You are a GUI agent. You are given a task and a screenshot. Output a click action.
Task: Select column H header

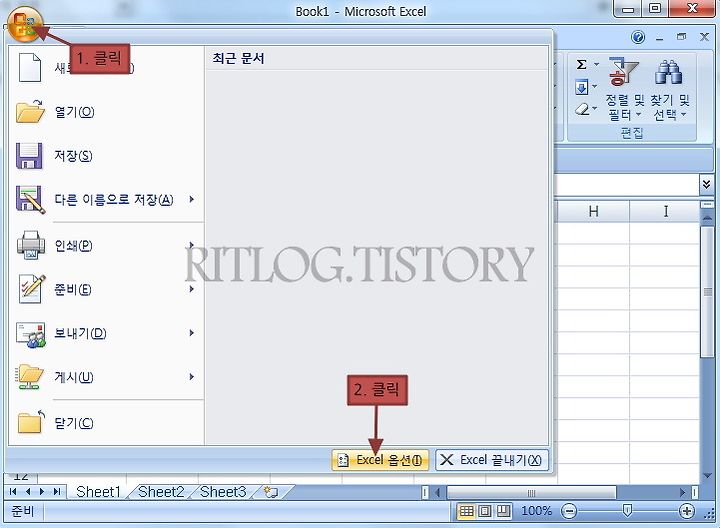593,211
